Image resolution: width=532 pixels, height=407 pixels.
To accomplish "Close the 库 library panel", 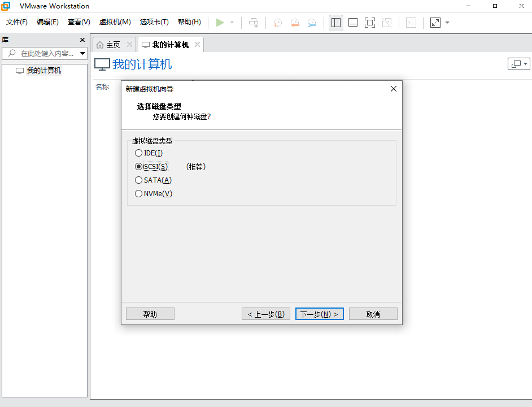I will click(82, 40).
